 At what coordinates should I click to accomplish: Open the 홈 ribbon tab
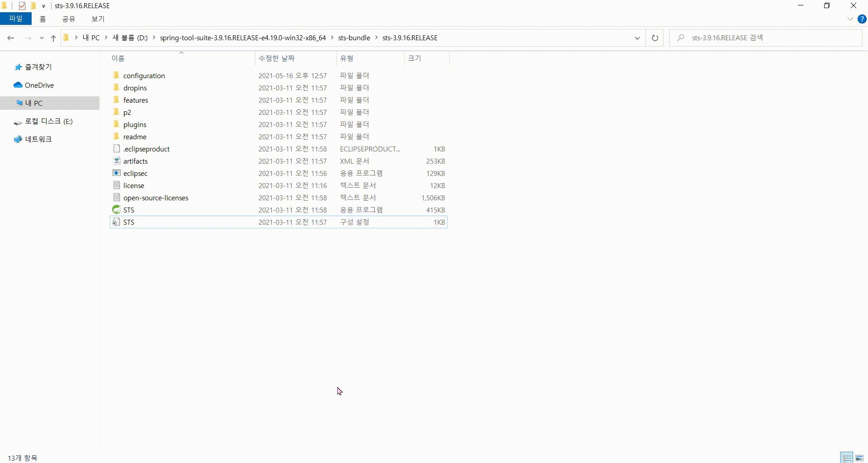click(x=42, y=19)
